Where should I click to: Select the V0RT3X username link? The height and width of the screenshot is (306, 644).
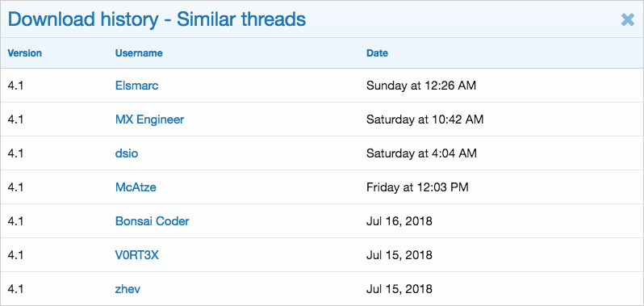click(136, 255)
